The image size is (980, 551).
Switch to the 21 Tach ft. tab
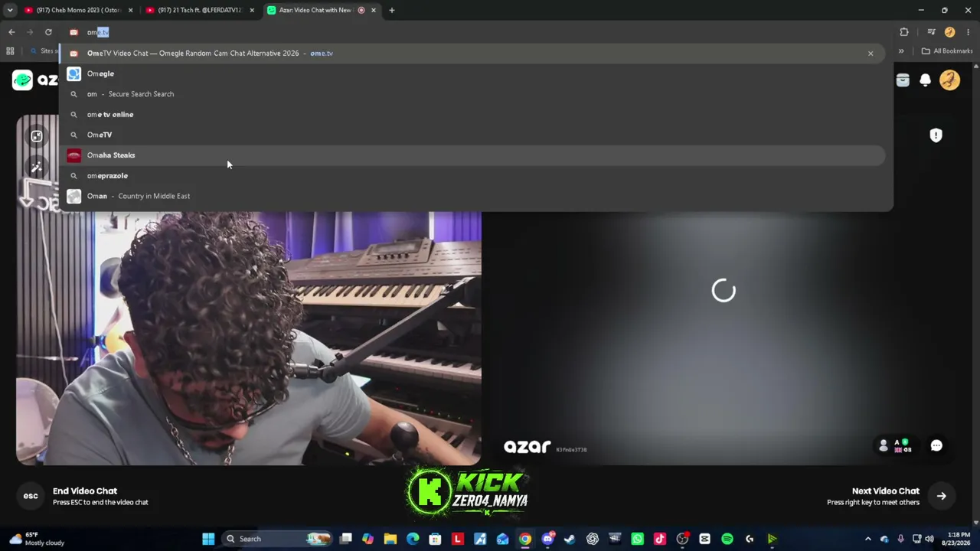pyautogui.click(x=199, y=10)
